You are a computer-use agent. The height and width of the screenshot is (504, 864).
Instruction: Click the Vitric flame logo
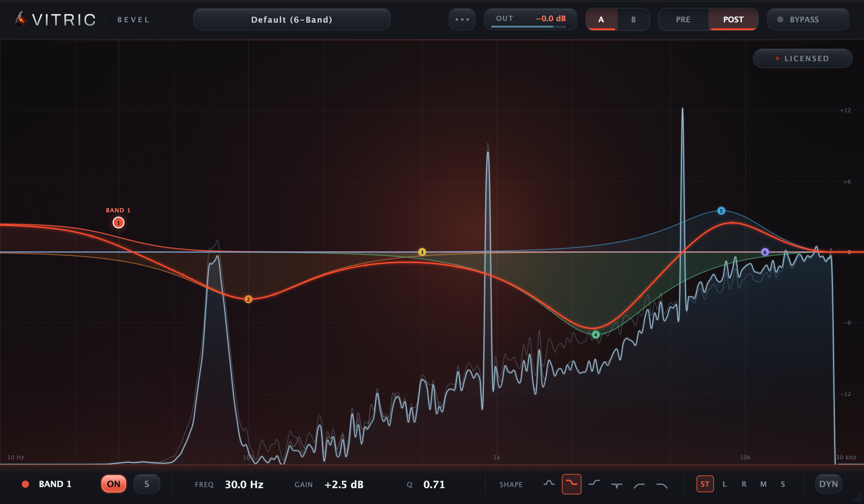[21, 19]
